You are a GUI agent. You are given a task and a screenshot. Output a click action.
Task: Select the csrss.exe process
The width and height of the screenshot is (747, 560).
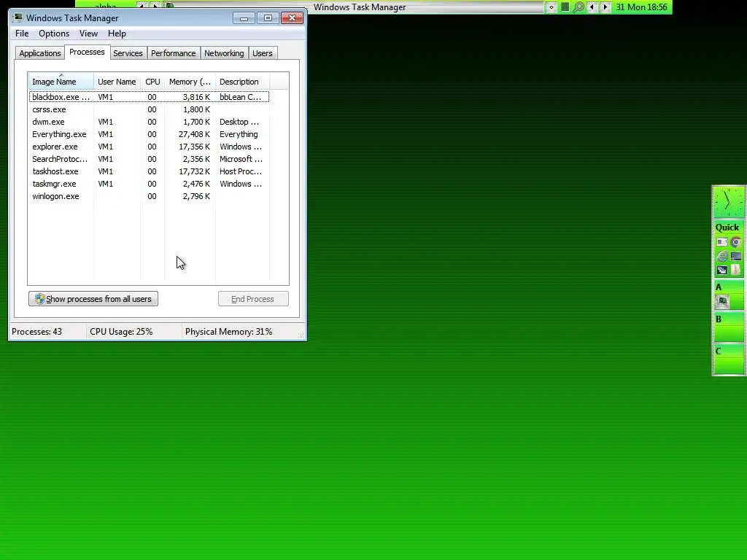tap(149, 109)
